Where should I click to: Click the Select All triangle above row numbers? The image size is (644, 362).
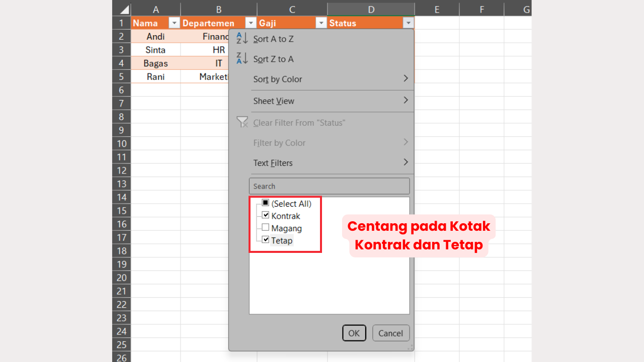click(x=124, y=9)
